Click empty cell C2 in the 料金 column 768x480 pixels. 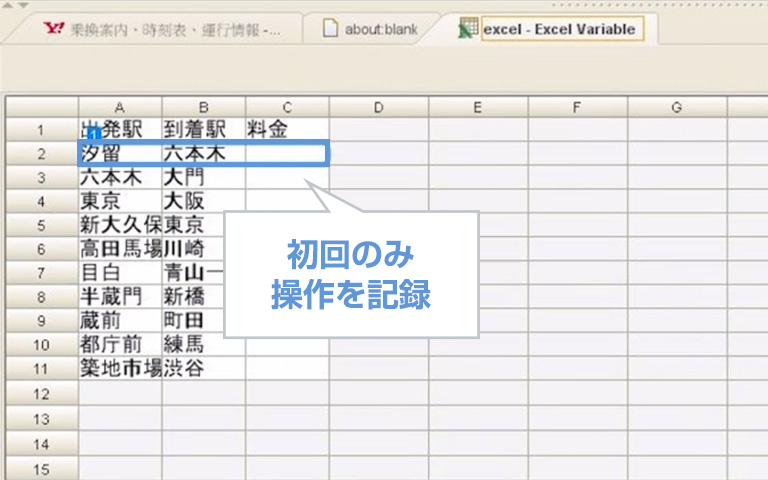(x=288, y=154)
